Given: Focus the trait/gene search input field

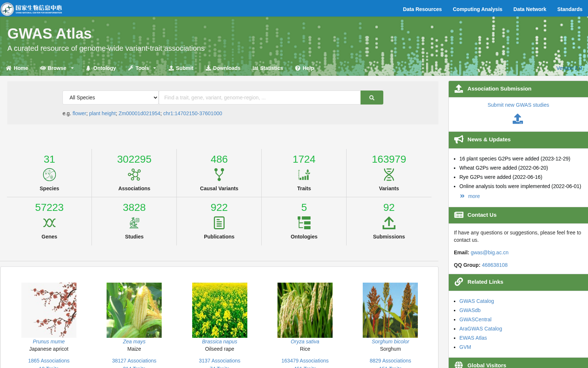Looking at the screenshot, I should point(259,98).
